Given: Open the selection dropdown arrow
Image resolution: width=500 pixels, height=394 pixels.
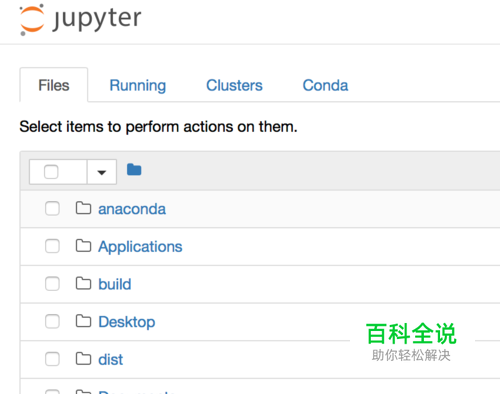Looking at the screenshot, I should point(102,172).
